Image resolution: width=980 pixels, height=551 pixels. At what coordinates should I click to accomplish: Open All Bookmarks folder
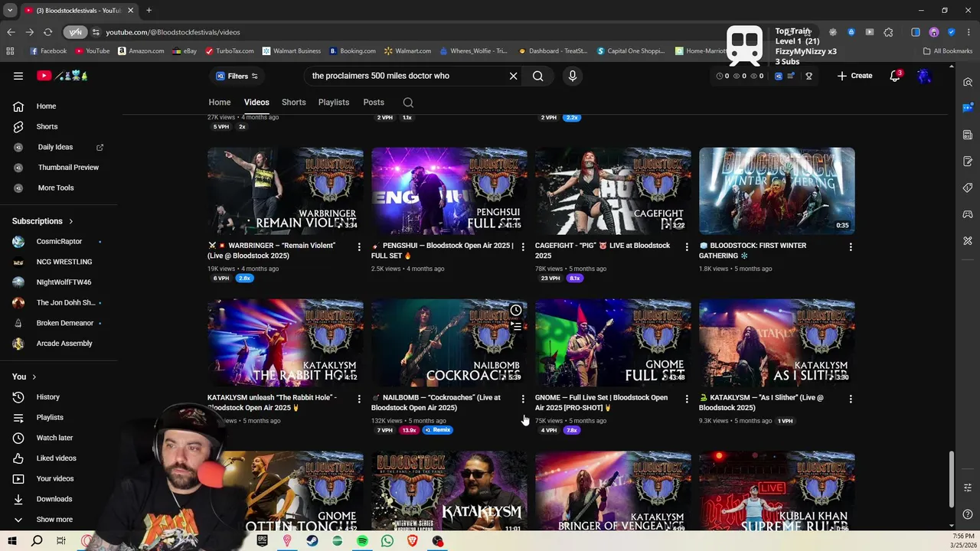(x=948, y=51)
